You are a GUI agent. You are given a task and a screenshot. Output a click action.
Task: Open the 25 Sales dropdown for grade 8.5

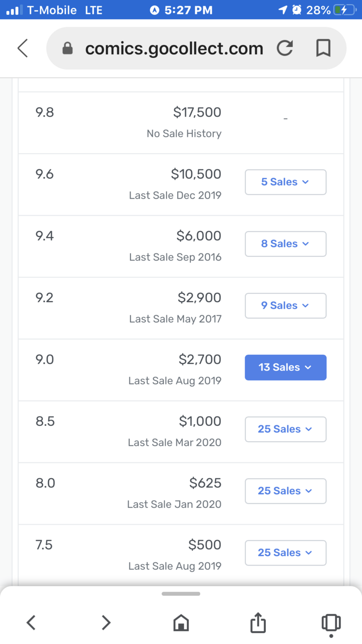point(285,429)
